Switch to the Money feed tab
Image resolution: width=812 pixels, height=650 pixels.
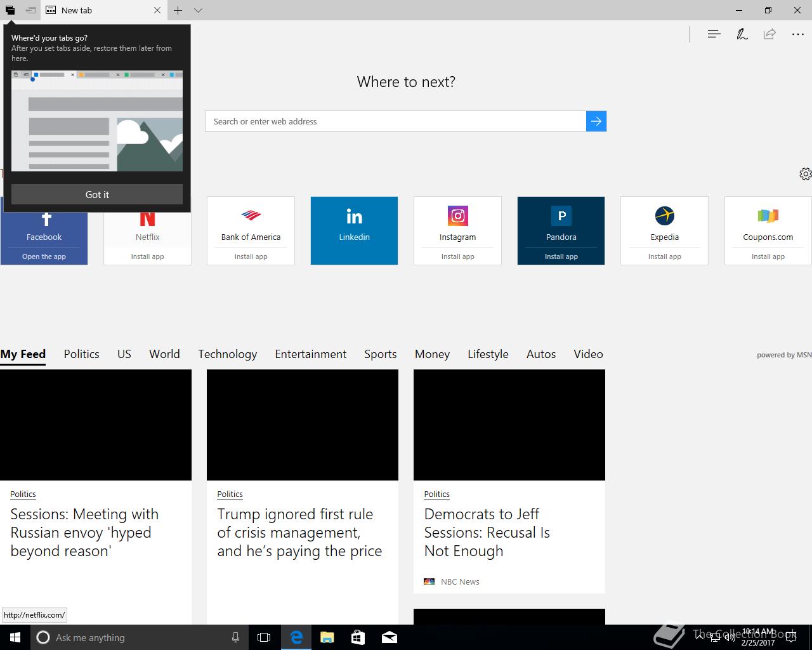point(432,354)
